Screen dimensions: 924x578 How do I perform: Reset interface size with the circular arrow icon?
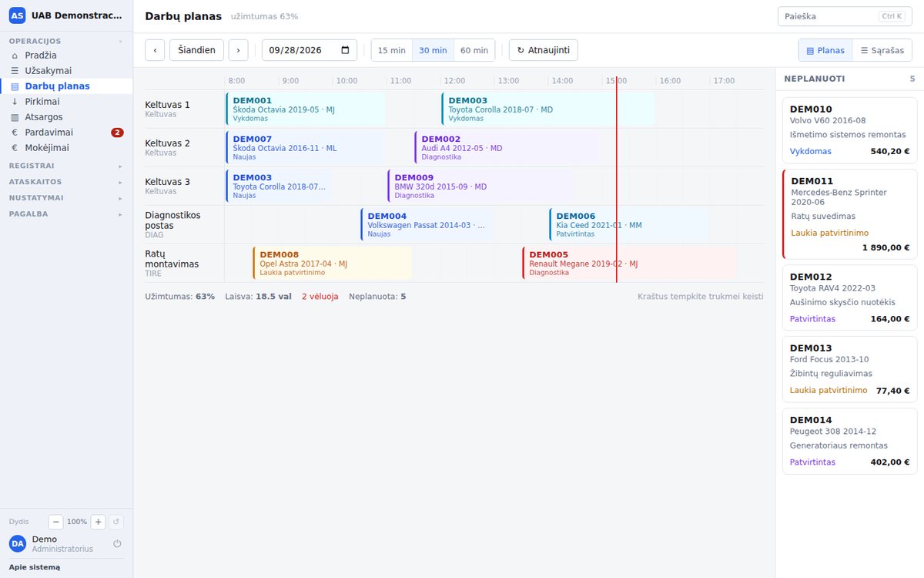click(116, 522)
